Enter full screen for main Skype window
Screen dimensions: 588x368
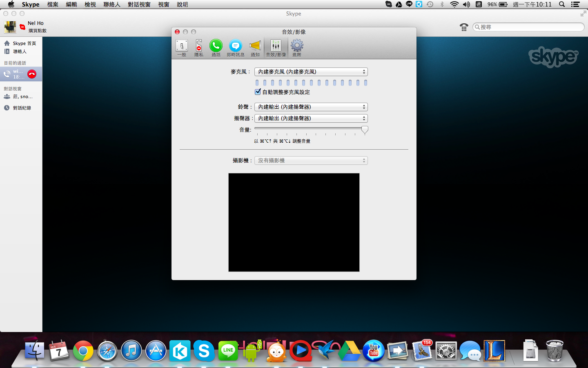coord(583,13)
